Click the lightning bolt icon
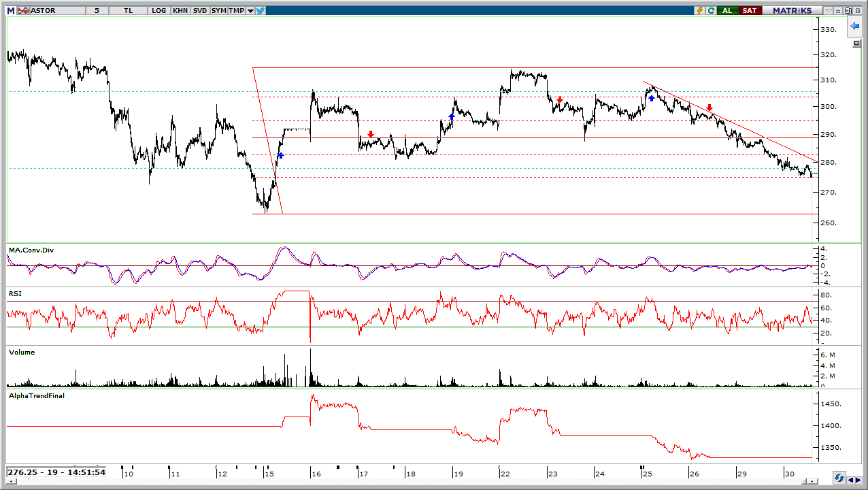The image size is (868, 490). pyautogui.click(x=699, y=10)
